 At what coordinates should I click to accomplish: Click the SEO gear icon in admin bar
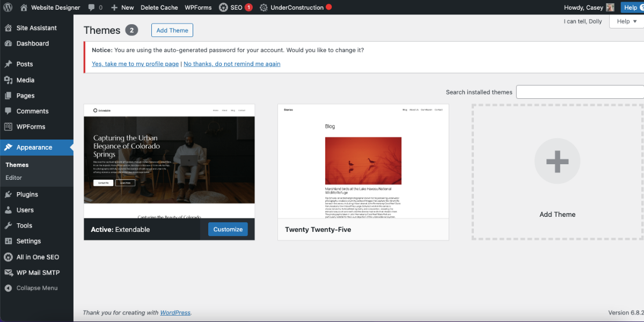(x=223, y=8)
